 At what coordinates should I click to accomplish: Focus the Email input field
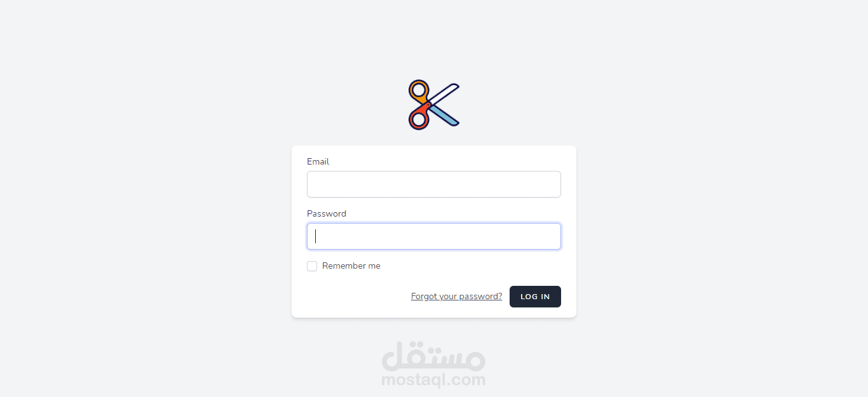coord(434,184)
